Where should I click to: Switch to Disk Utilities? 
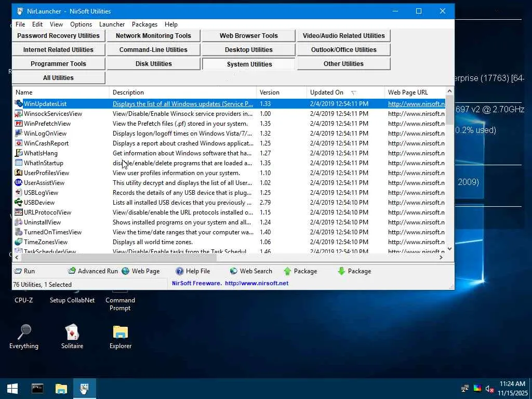point(153,64)
